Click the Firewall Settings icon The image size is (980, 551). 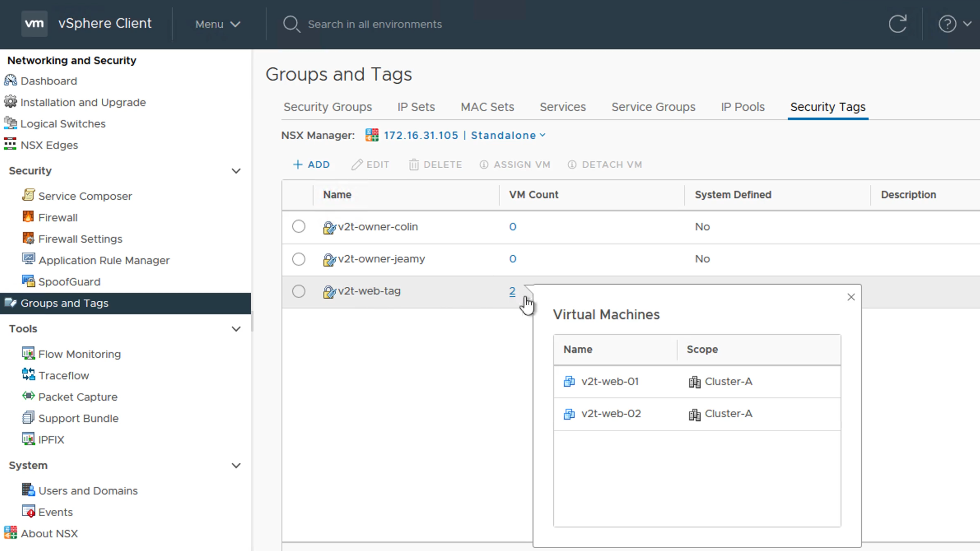(28, 238)
